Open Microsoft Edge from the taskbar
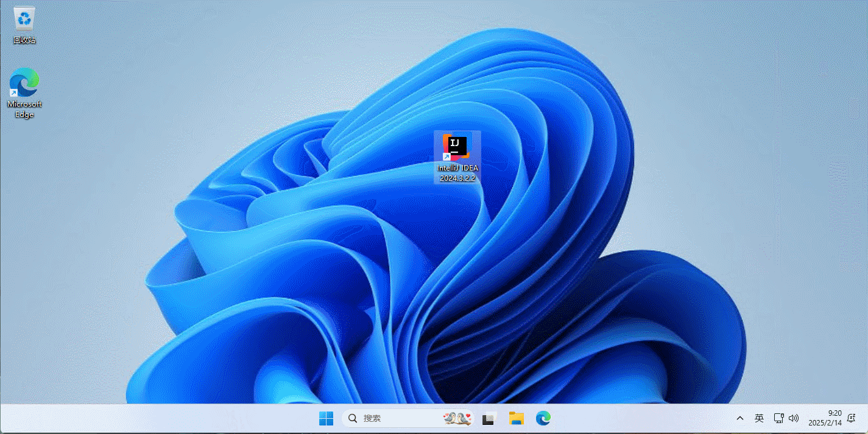 [x=543, y=418]
